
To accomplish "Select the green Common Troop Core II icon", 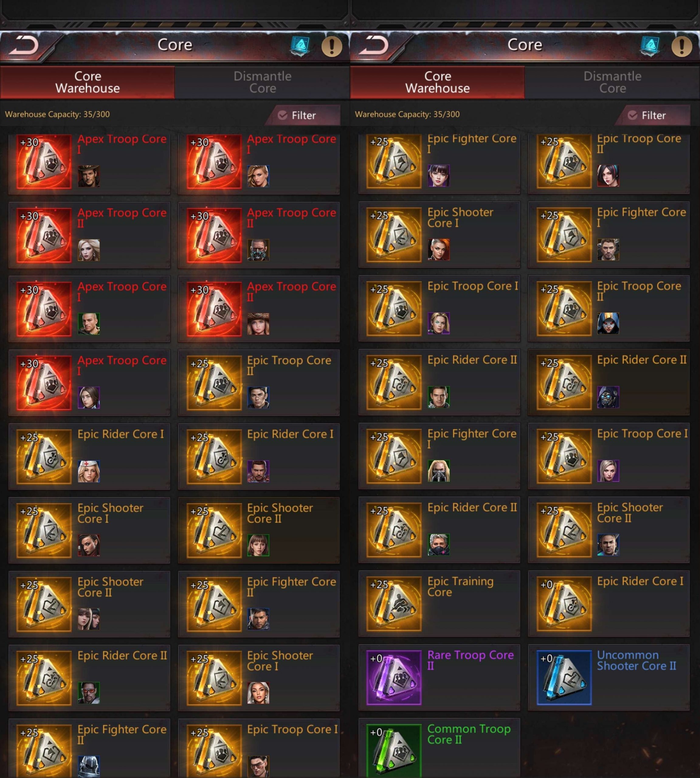I will tap(394, 751).
